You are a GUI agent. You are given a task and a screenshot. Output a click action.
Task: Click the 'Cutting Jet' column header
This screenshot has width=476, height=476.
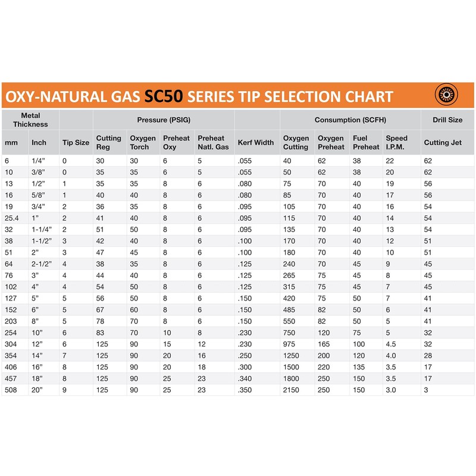tap(443, 143)
